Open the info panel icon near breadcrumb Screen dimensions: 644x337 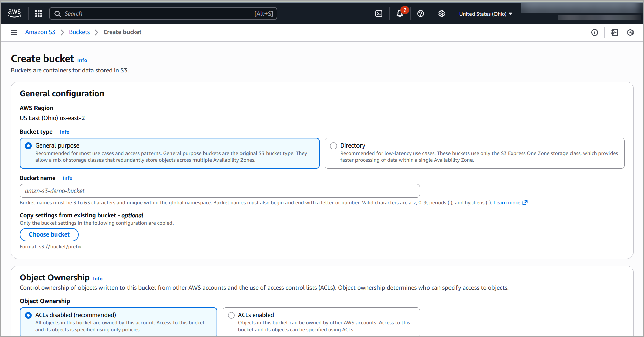click(x=595, y=32)
